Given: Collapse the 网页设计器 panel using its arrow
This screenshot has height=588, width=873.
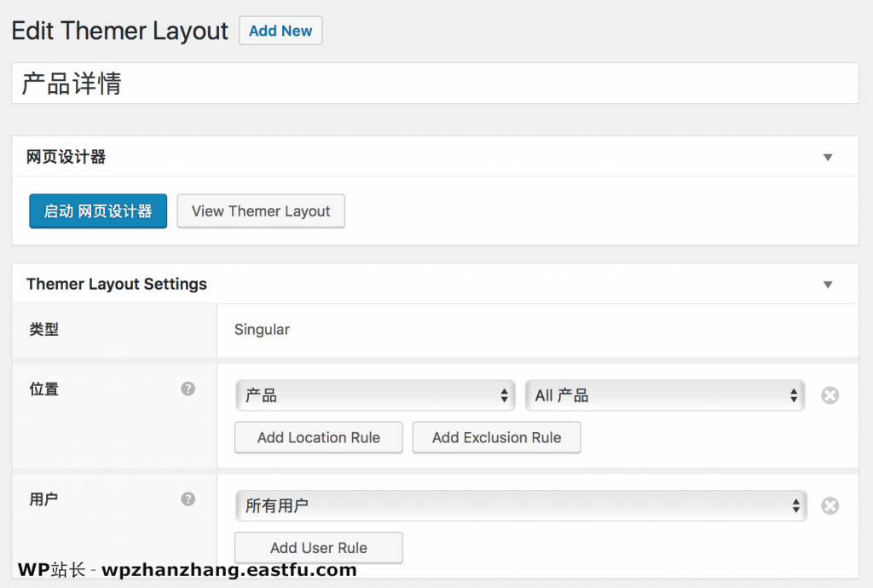Looking at the screenshot, I should (x=827, y=158).
